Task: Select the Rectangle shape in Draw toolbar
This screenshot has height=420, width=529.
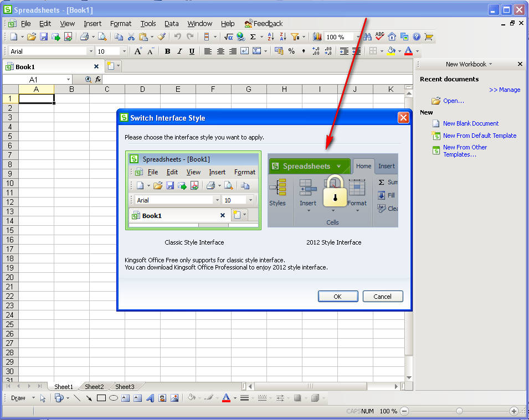Action: pyautogui.click(x=101, y=398)
